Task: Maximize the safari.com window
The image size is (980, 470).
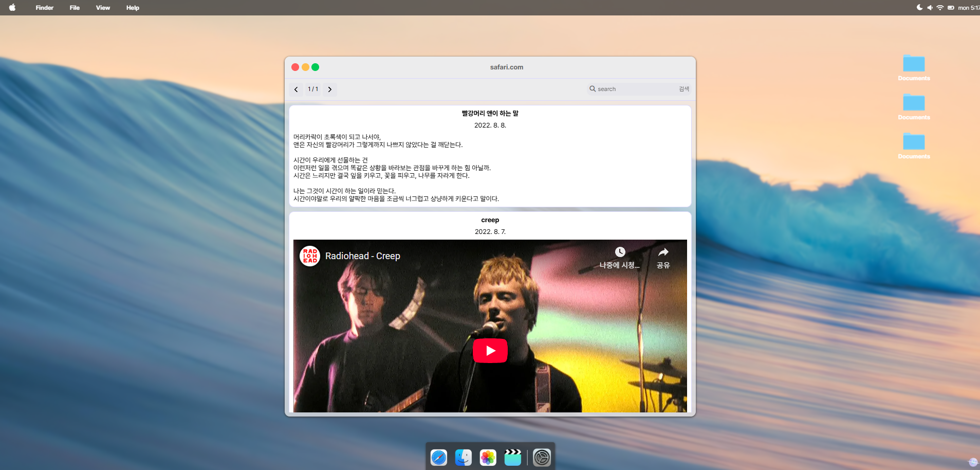Action: point(316,67)
